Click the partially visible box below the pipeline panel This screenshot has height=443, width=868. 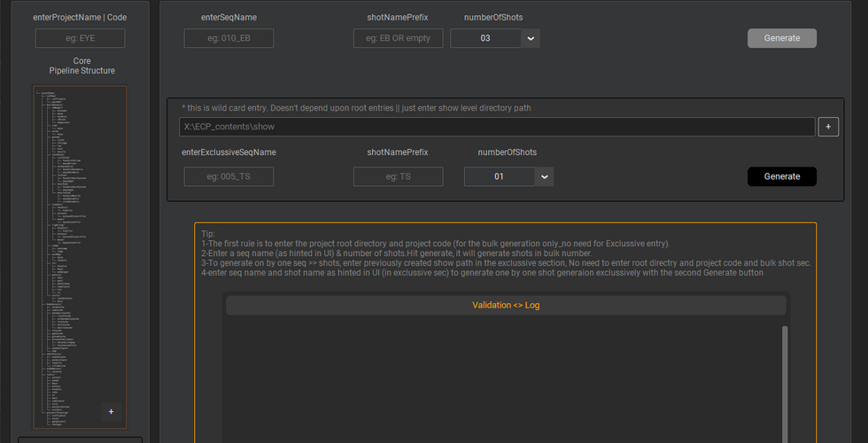pos(80,439)
